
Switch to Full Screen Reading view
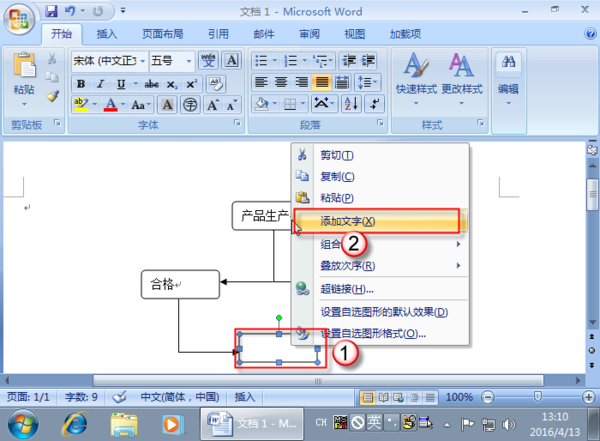[x=383, y=398]
